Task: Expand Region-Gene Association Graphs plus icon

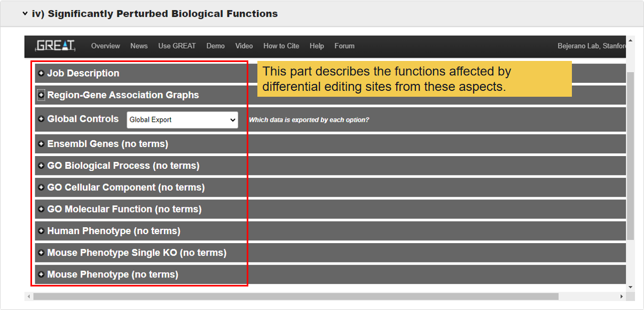Action: 41,95
